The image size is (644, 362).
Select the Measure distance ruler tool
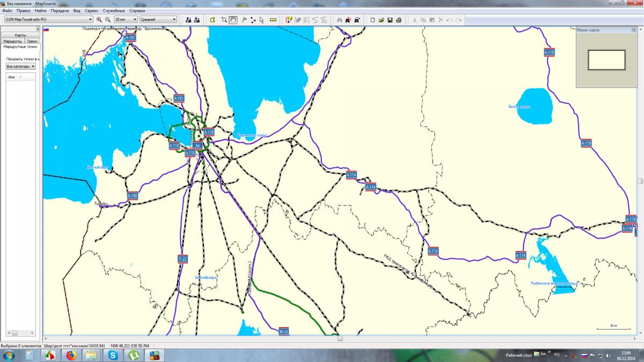click(273, 20)
